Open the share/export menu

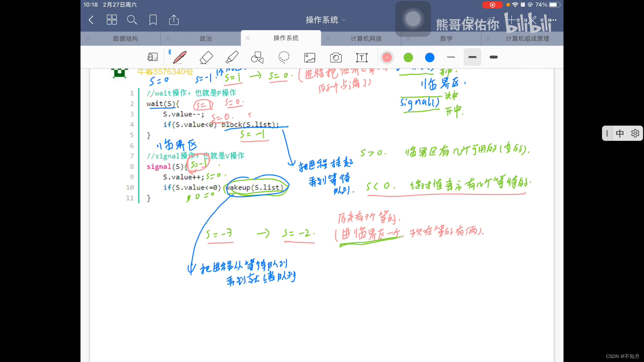(x=174, y=20)
